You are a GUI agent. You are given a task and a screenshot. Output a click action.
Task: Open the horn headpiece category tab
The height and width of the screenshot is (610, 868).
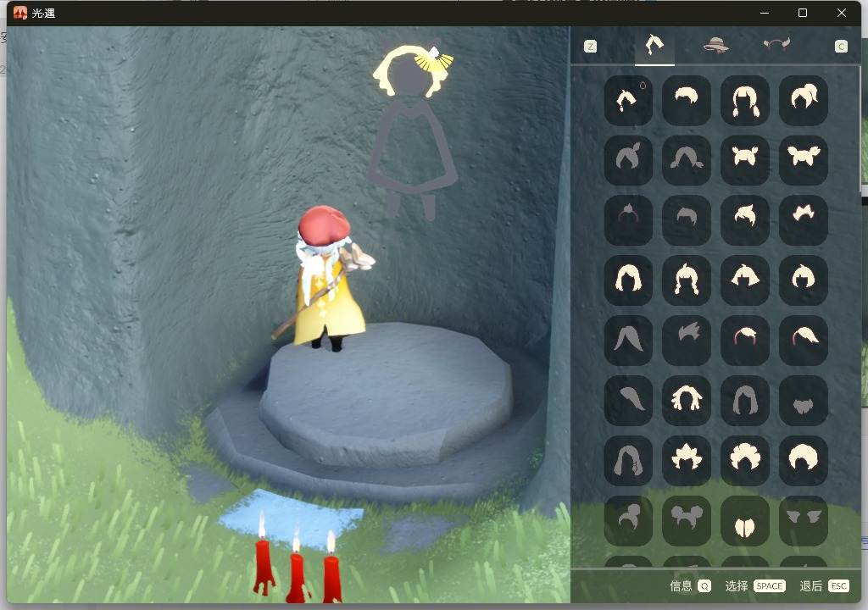click(776, 44)
